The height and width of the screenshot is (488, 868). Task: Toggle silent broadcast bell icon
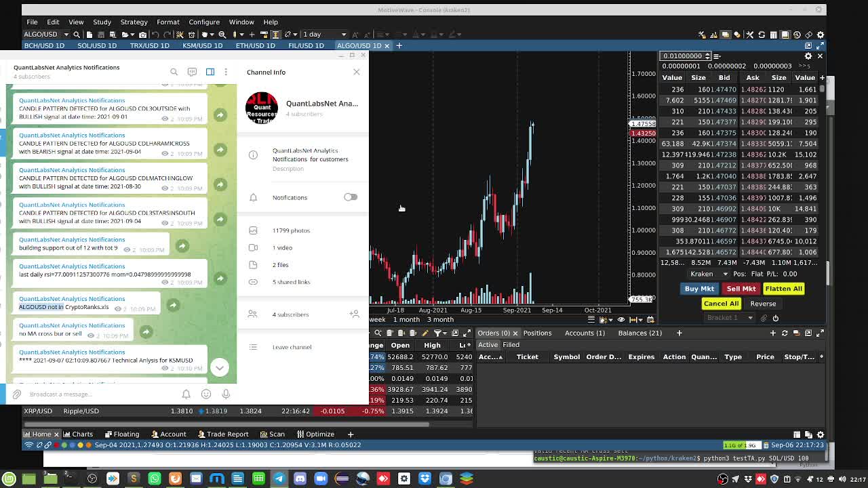pos(186,394)
